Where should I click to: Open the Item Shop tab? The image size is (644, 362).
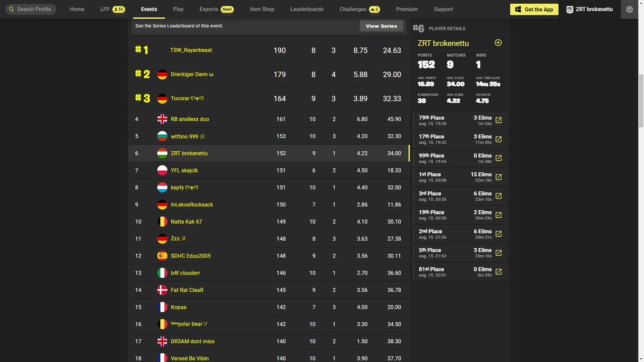pos(262,9)
